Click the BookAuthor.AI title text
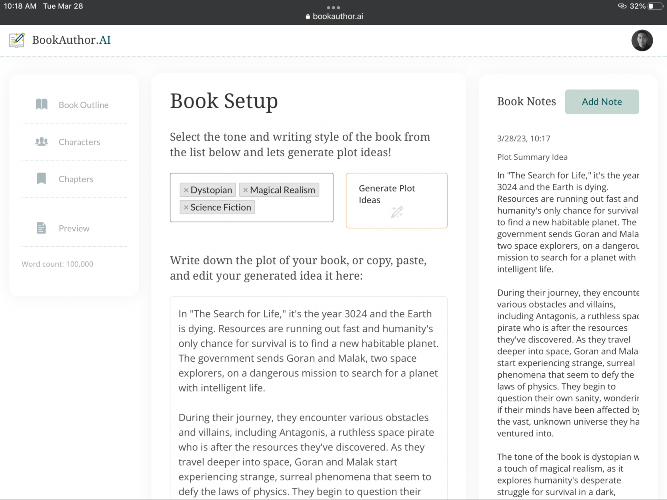The height and width of the screenshot is (500, 667). click(71, 40)
